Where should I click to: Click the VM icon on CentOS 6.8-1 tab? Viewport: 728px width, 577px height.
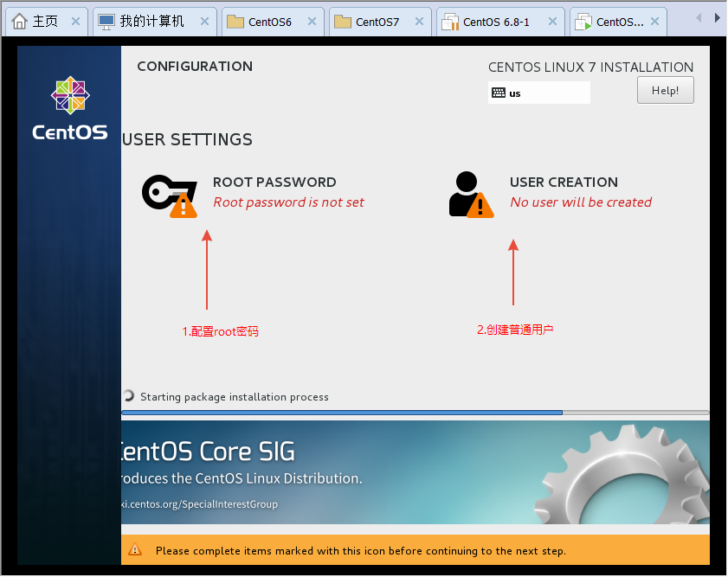450,22
